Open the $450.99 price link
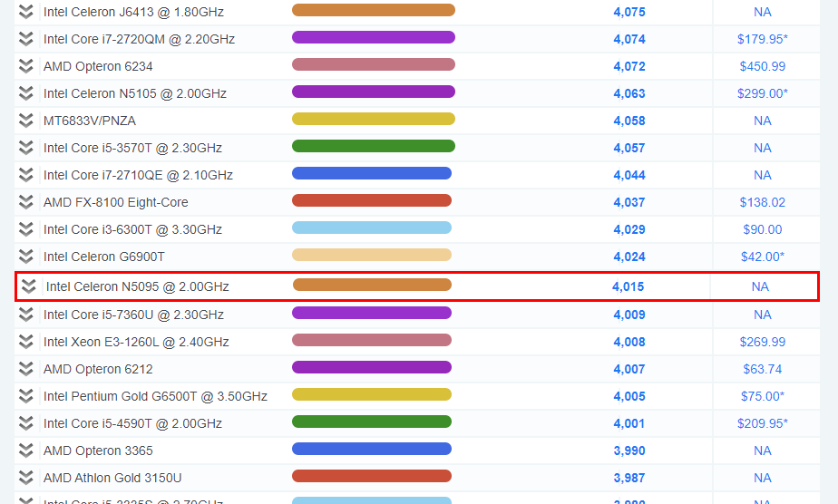The image size is (838, 504). [x=762, y=66]
